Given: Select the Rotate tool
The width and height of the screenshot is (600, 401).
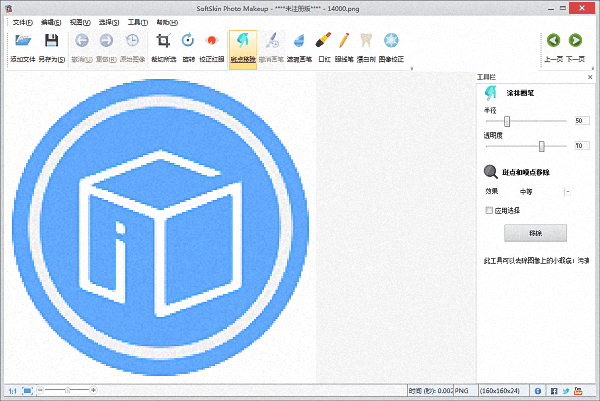Looking at the screenshot, I should click(188, 42).
